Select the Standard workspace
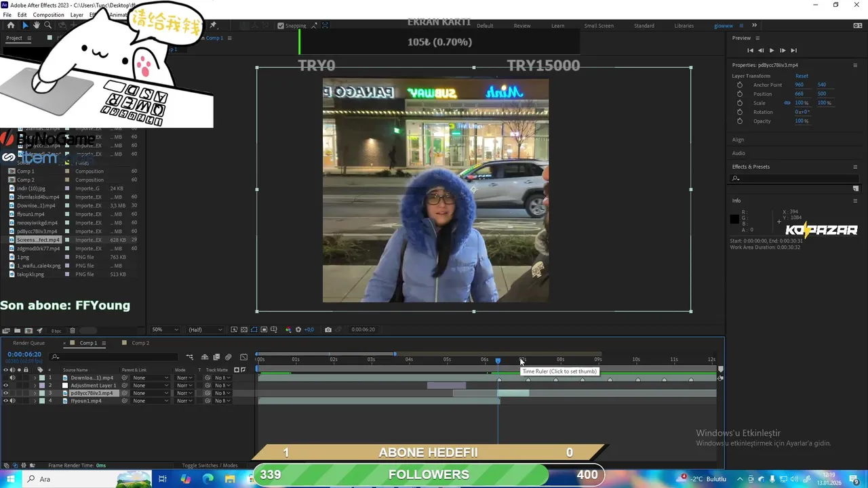Image resolution: width=868 pixels, height=488 pixels. click(644, 26)
